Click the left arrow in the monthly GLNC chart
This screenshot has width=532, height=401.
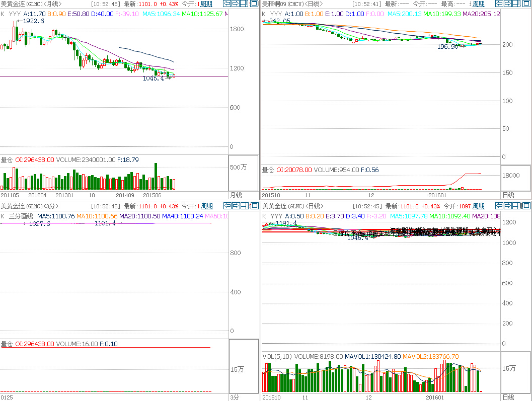[x=227, y=4]
